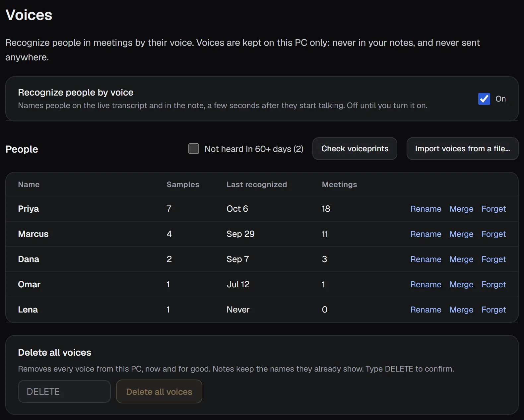Click the Voices page title

coord(29,15)
